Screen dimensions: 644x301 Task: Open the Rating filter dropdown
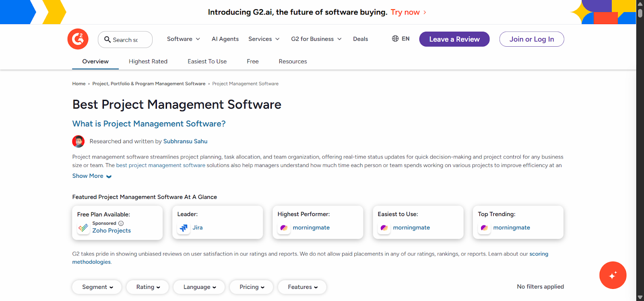click(147, 287)
